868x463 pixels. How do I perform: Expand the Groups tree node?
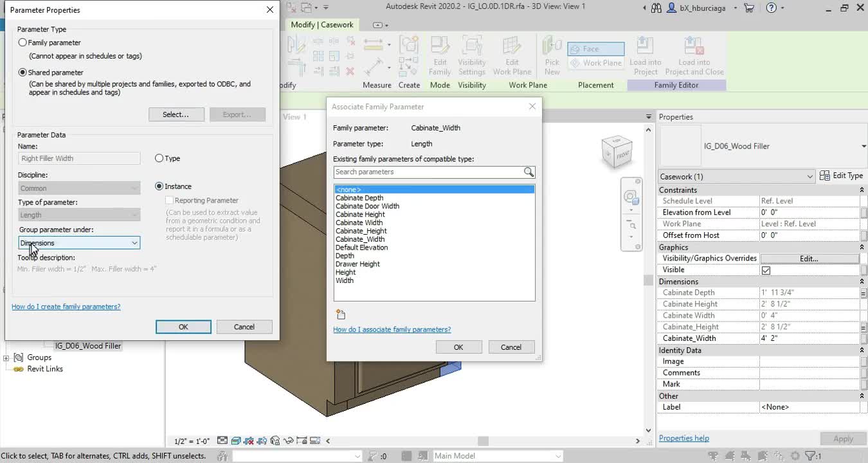[6, 358]
